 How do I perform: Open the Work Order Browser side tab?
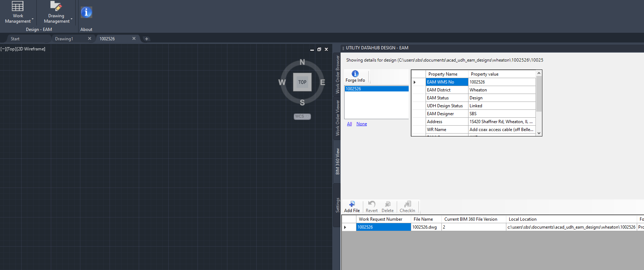pos(338,75)
